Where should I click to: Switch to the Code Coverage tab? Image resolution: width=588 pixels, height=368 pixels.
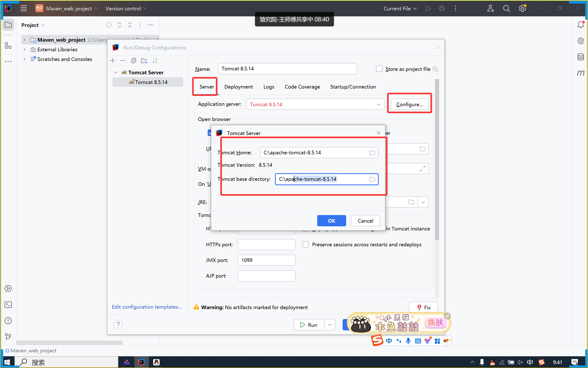pos(302,87)
